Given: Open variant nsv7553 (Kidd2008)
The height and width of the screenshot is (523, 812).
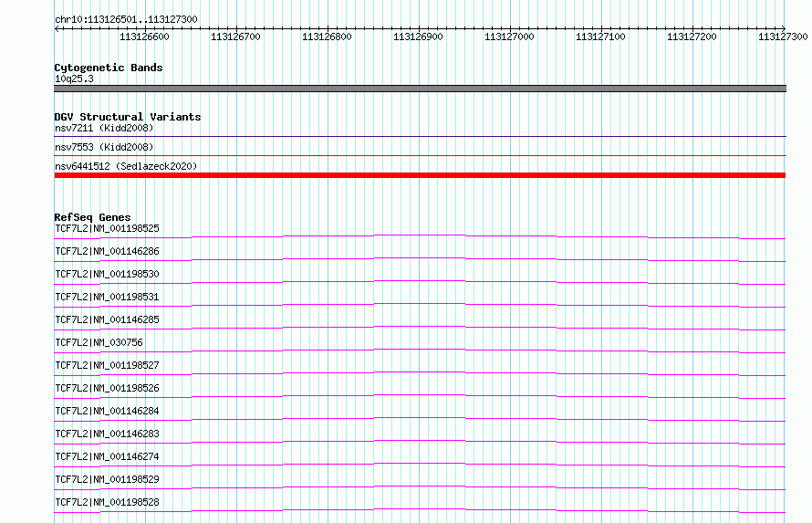Looking at the screenshot, I should pos(104,147).
